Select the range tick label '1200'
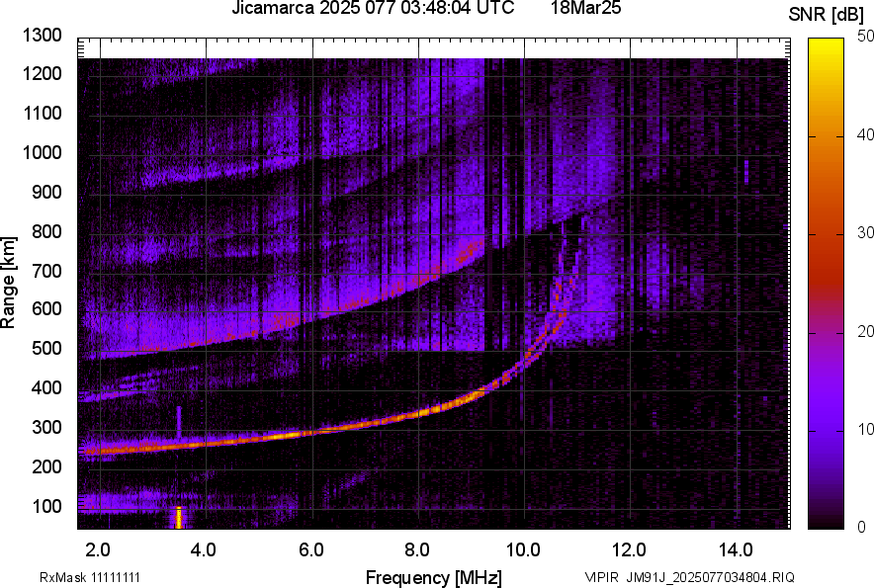The width and height of the screenshot is (874, 588). [x=43, y=73]
